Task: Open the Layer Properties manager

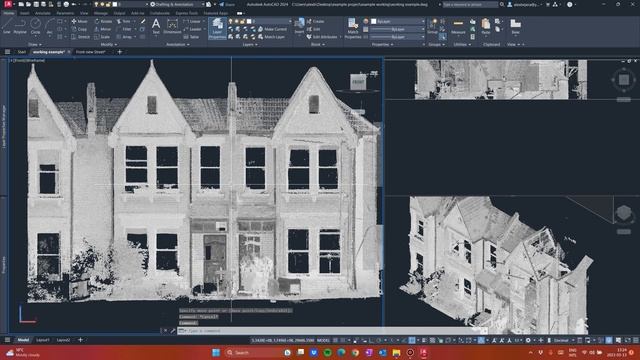Action: click(x=217, y=29)
